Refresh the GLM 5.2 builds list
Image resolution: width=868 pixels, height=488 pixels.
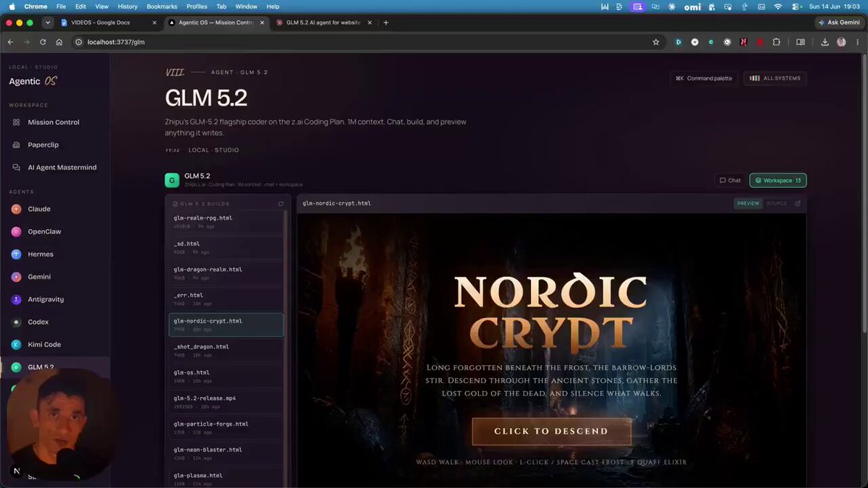pyautogui.click(x=281, y=204)
